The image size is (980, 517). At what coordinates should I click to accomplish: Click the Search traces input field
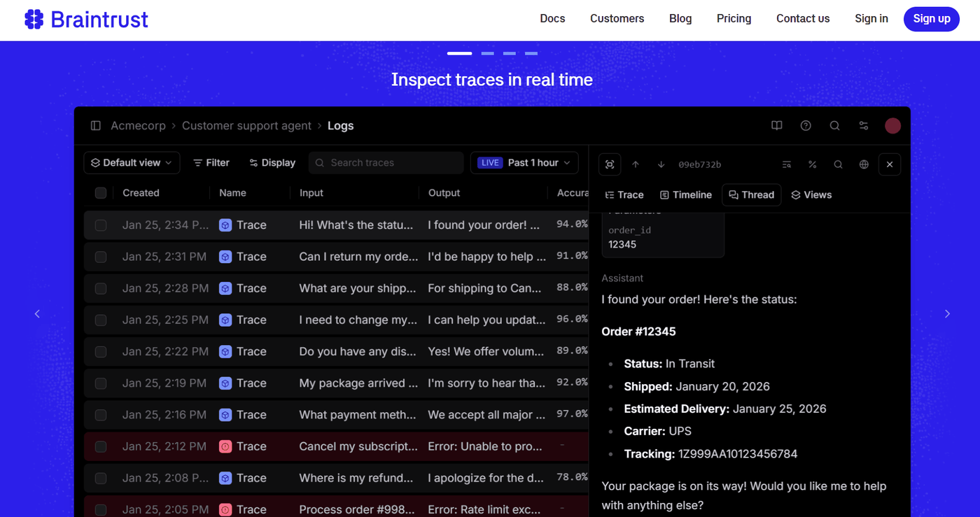pos(386,163)
